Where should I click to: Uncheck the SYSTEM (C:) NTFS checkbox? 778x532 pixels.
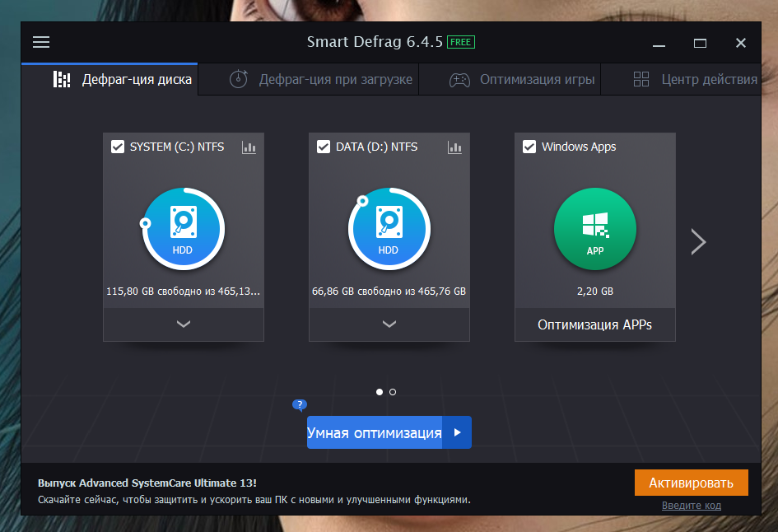click(x=118, y=147)
